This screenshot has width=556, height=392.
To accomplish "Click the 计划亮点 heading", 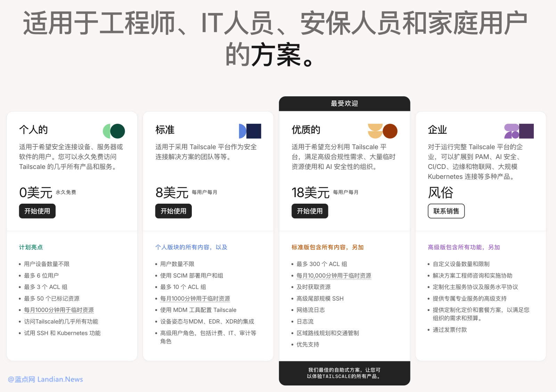I will point(31,247).
